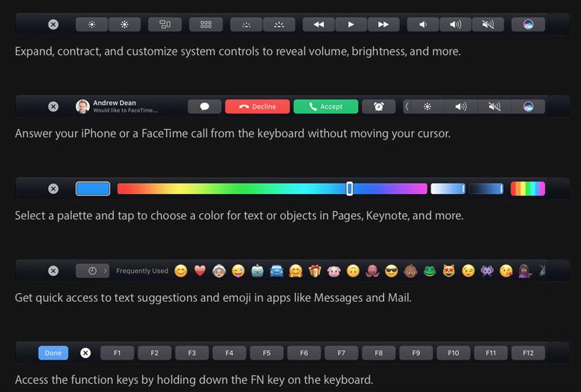Decline the incoming FaceTime call
Viewport: 581px width, 392px height.
257,107
